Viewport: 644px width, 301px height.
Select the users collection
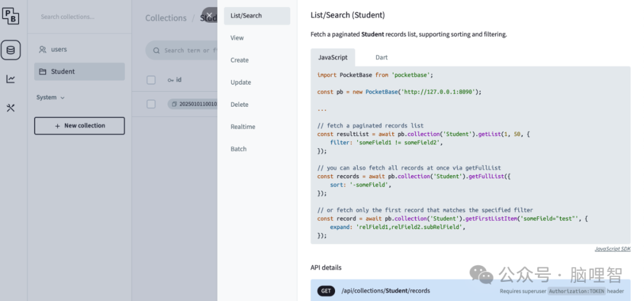point(58,49)
